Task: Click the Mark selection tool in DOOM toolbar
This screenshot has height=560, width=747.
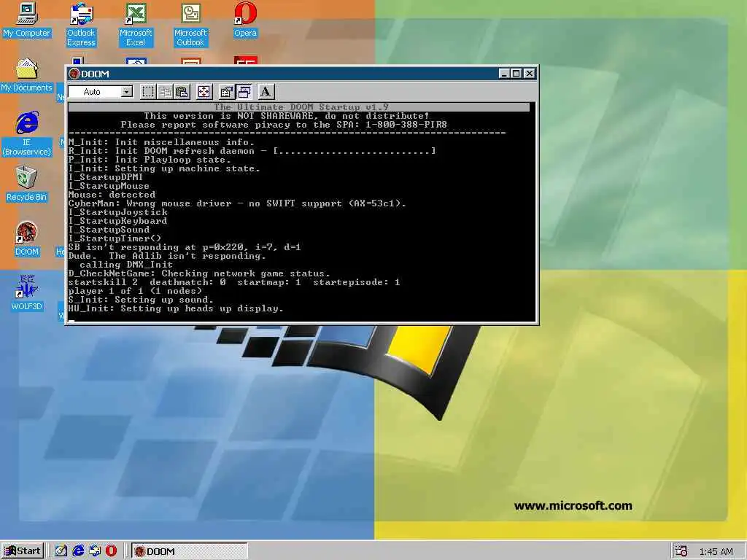Action: [x=148, y=91]
